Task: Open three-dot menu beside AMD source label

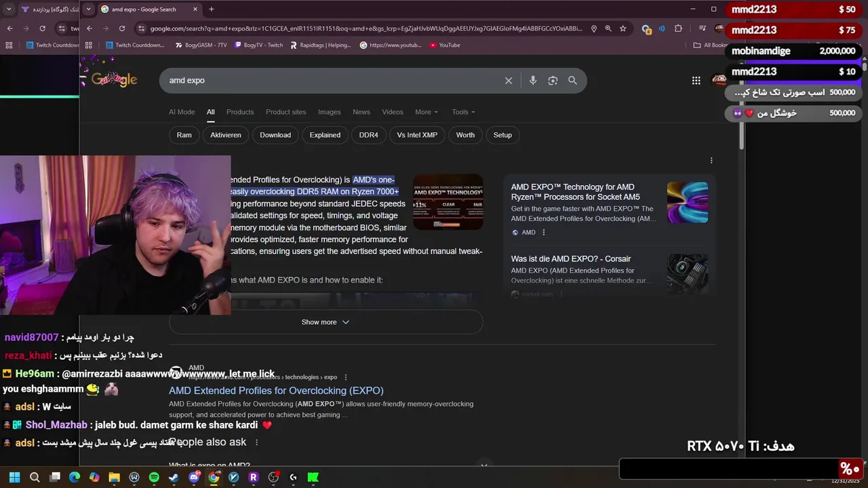Action: click(543, 232)
